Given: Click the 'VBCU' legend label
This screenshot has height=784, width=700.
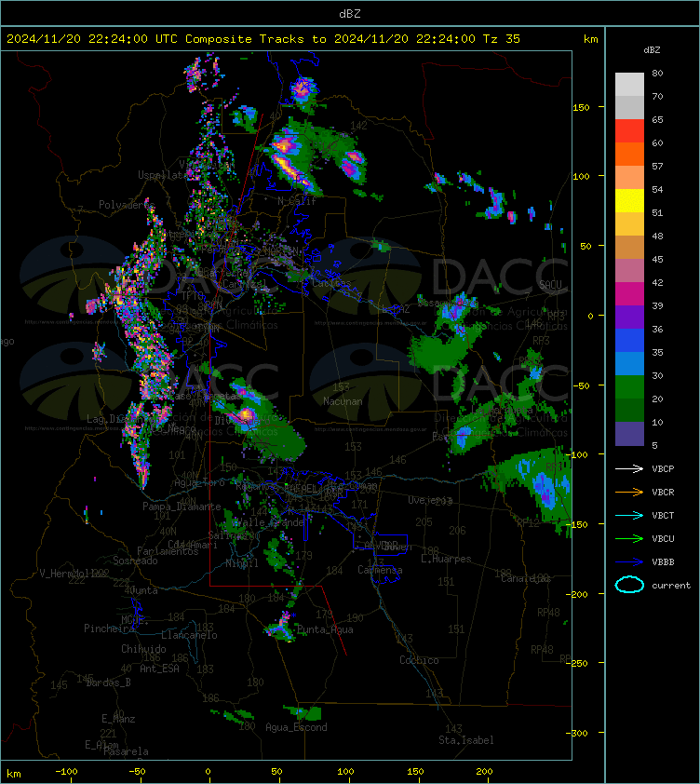Looking at the screenshot, I should [663, 539].
